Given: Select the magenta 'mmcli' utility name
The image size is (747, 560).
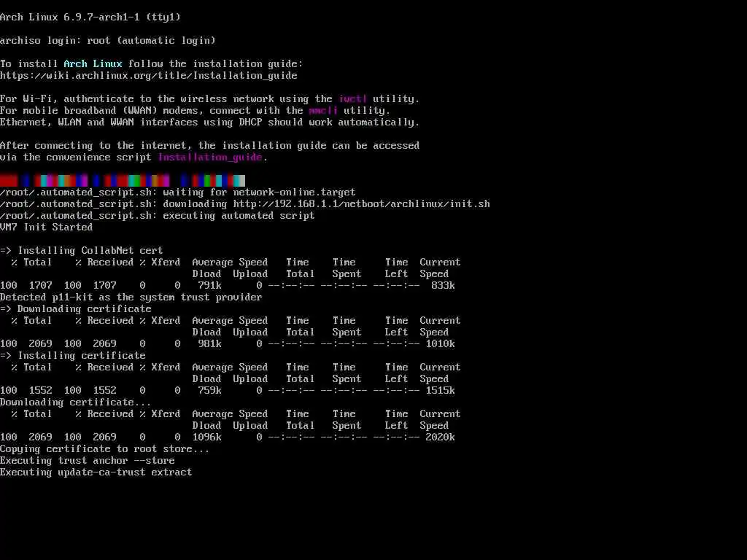Looking at the screenshot, I should pyautogui.click(x=323, y=111).
